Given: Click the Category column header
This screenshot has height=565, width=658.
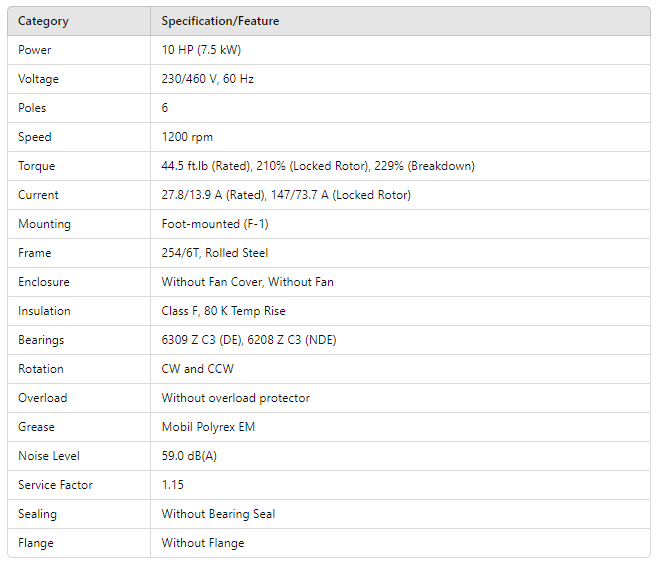Looking at the screenshot, I should tap(43, 21).
